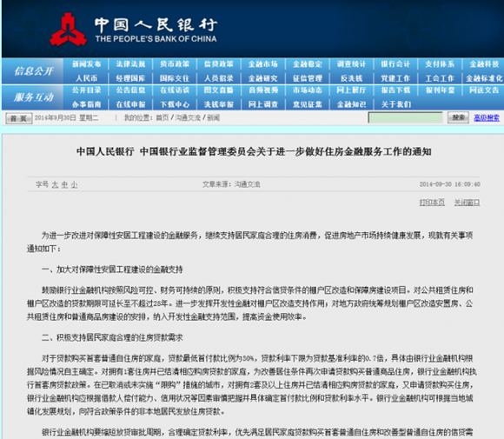Set font size to 大
Image resolution: width=504 pixels, height=439 pixels.
coord(55,184)
